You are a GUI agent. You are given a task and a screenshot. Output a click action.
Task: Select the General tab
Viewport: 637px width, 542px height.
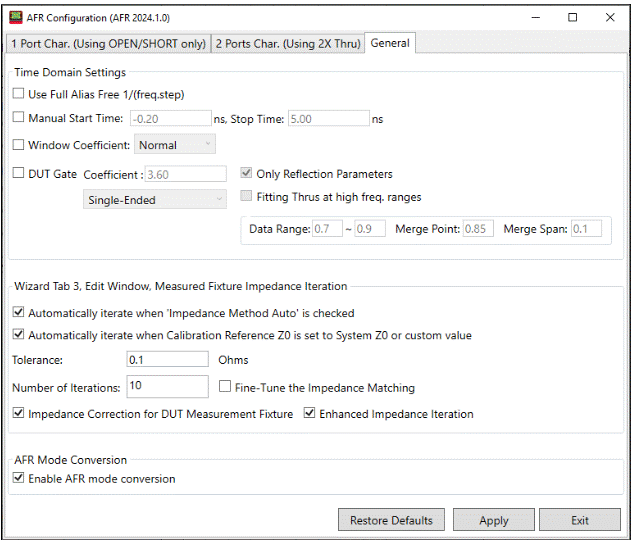click(389, 43)
